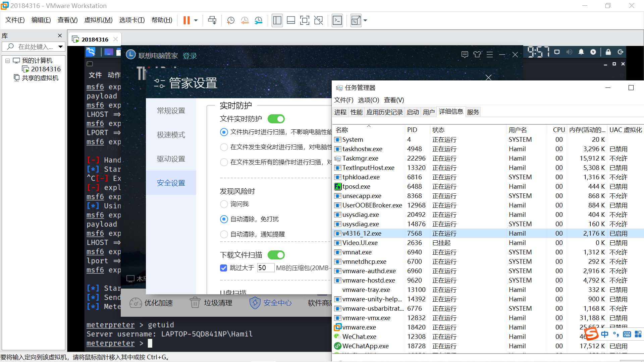Open the power options dropdown arrow
The height and width of the screenshot is (362, 644).
tap(196, 20)
